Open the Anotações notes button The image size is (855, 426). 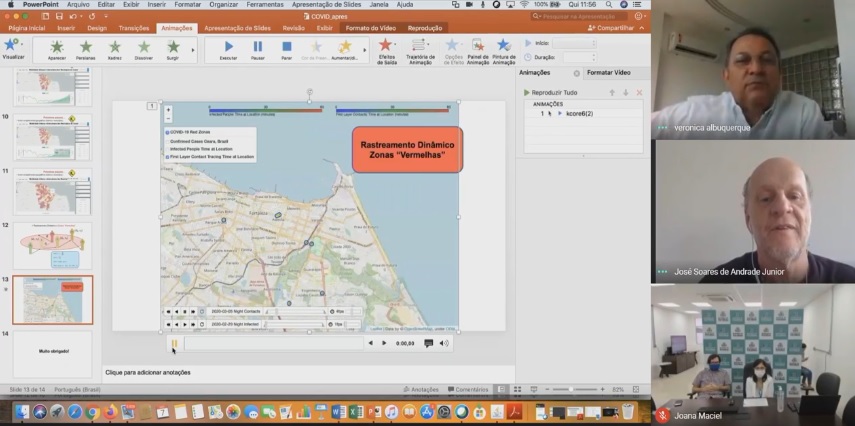[420, 389]
